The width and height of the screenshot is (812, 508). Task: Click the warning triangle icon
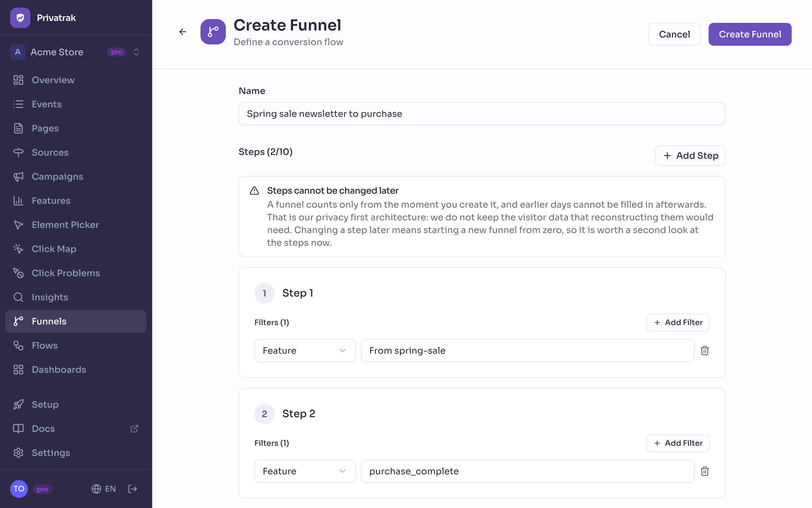click(x=254, y=190)
